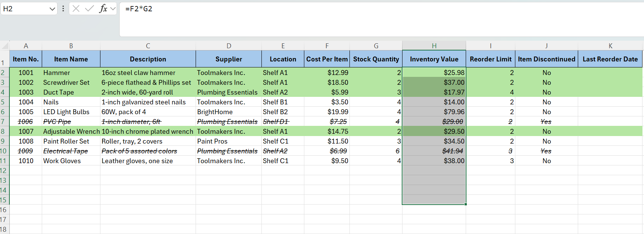Click the Inventory Value header cell
644x234 pixels.
pos(434,59)
